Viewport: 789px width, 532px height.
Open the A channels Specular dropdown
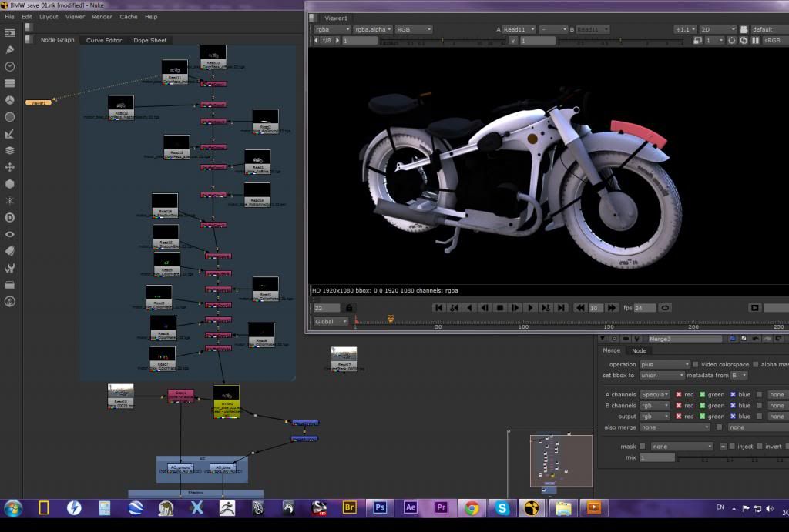coord(655,395)
